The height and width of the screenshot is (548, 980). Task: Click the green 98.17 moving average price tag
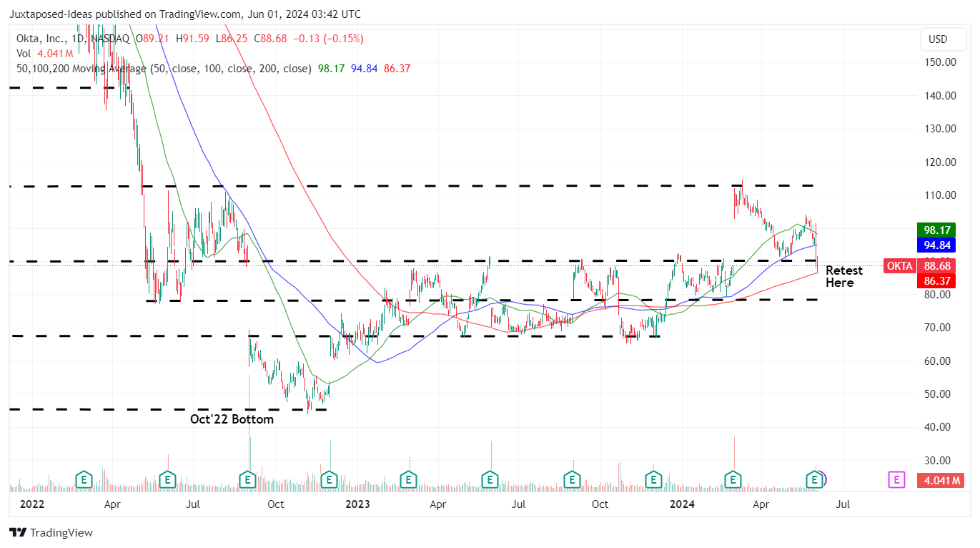[x=936, y=230]
